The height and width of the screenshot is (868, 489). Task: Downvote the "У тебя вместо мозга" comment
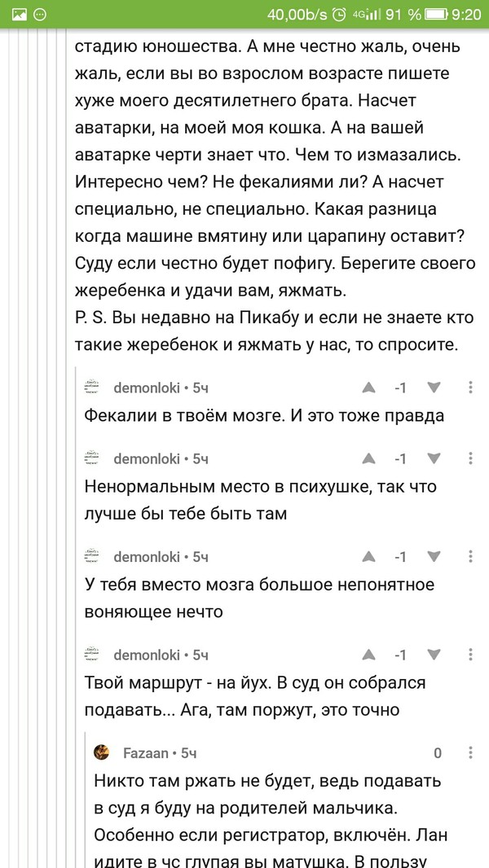[x=434, y=557]
